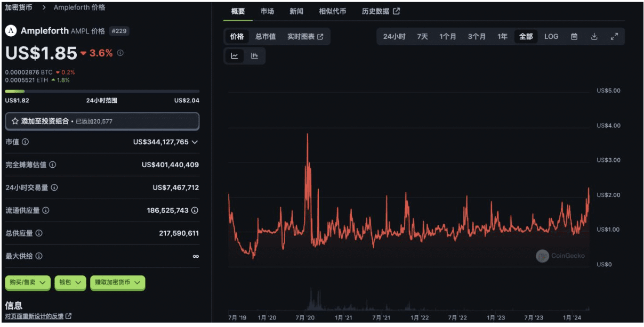
Task: Click external link icon after 对页面重新设计的反馈
Action: 68,316
